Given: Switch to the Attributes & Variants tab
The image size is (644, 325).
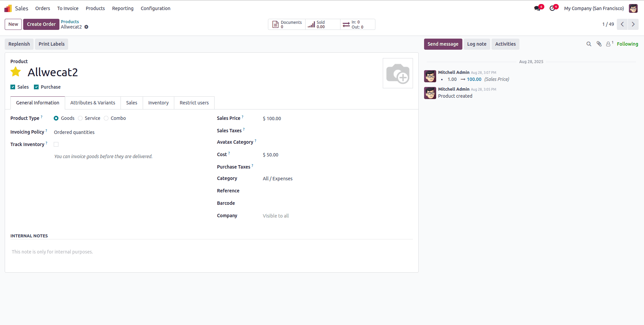Looking at the screenshot, I should coord(93,103).
